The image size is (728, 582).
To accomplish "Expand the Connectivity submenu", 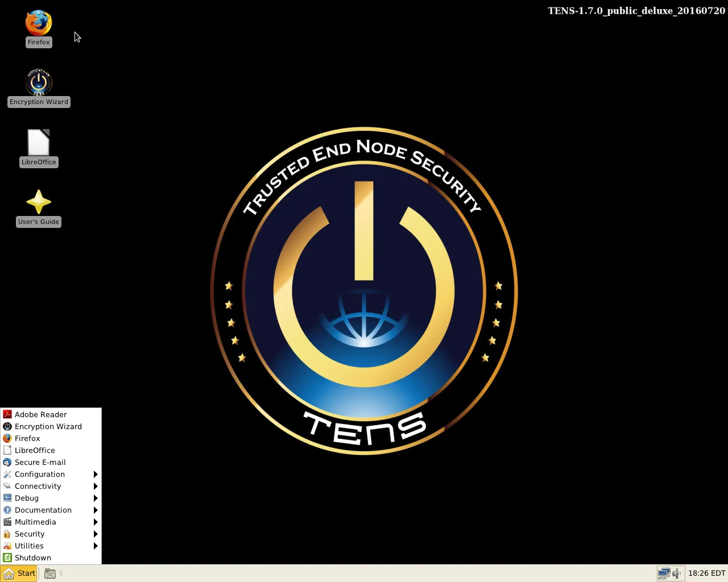I will coord(38,486).
